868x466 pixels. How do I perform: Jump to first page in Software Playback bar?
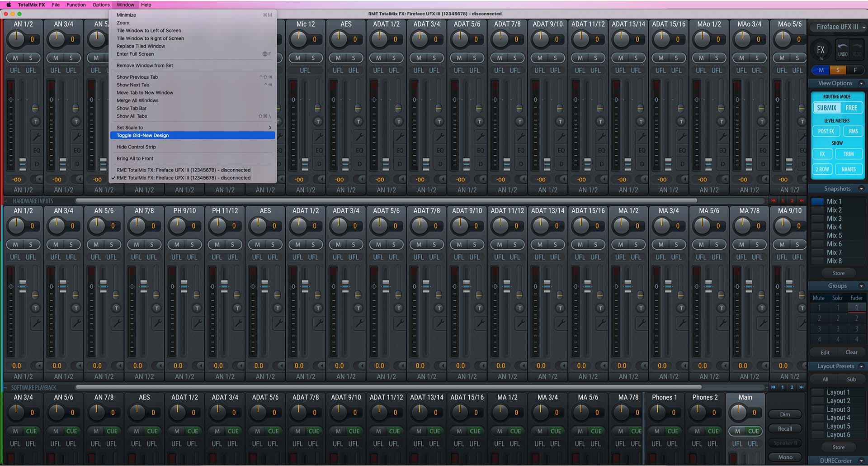[774, 387]
